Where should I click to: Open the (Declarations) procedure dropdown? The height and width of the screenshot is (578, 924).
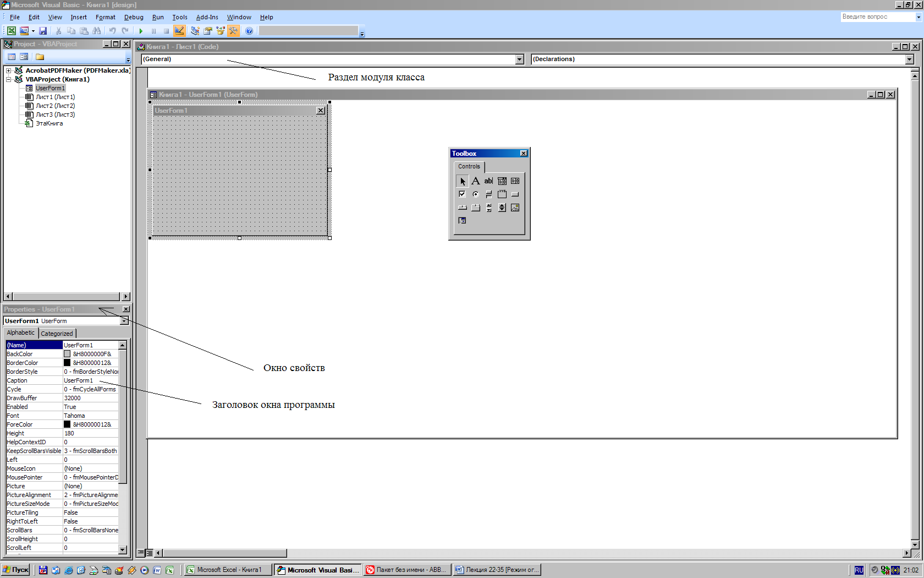point(909,59)
